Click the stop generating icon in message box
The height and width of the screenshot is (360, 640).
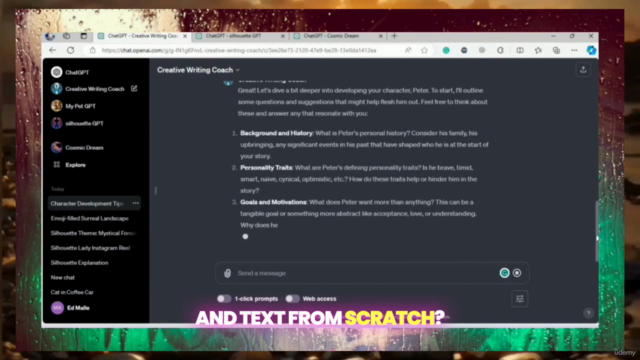click(x=517, y=273)
